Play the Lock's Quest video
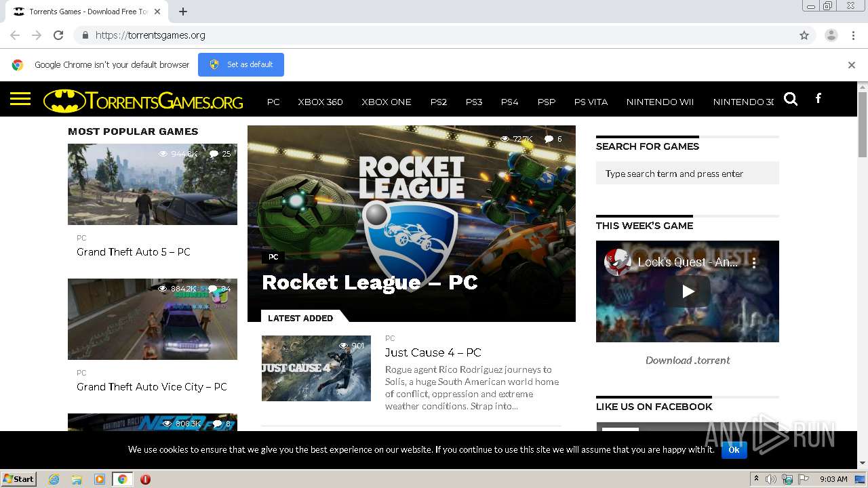Viewport: 868px width, 488px height. (x=688, y=291)
